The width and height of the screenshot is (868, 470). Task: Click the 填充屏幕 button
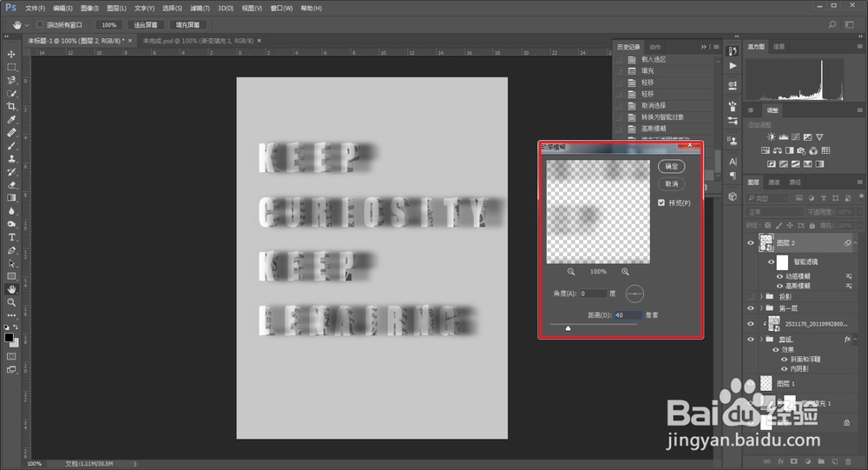[187, 25]
